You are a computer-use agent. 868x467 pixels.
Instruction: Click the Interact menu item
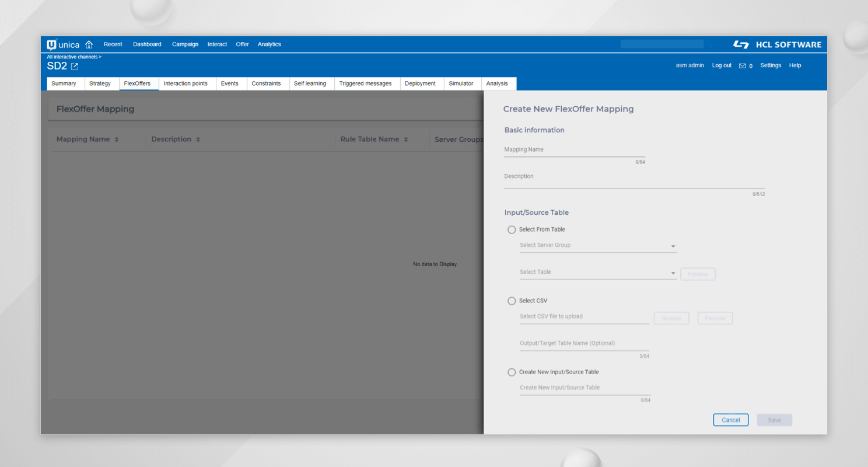coord(216,44)
